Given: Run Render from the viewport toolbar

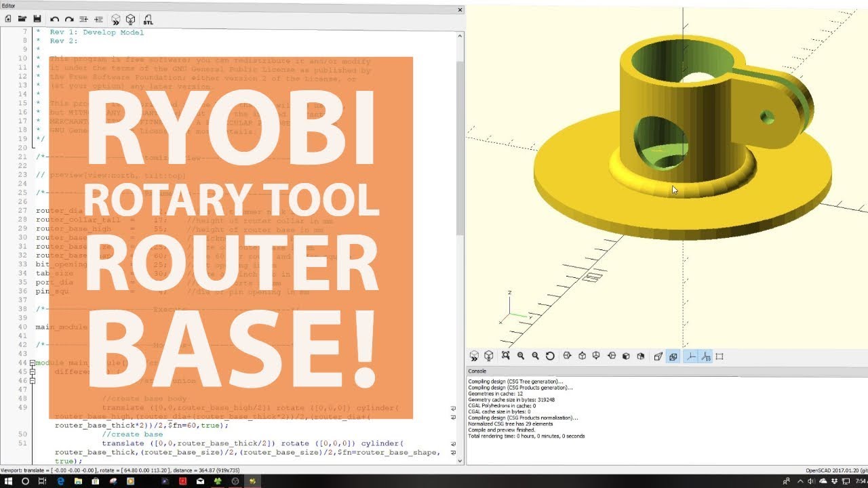Looking at the screenshot, I should [x=488, y=356].
